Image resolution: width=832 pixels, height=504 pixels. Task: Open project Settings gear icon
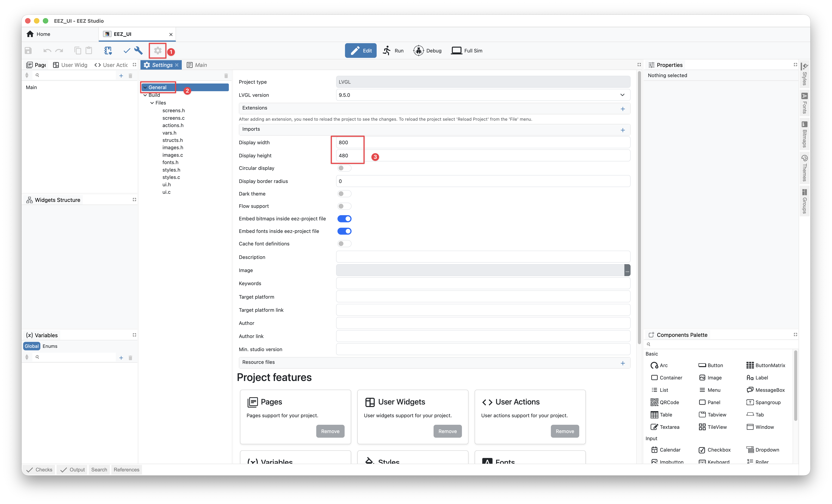[x=158, y=51]
